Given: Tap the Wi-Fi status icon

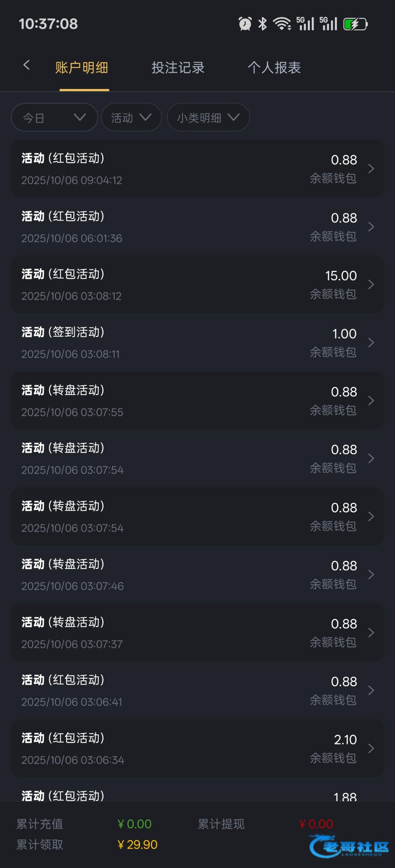Looking at the screenshot, I should click(x=282, y=24).
